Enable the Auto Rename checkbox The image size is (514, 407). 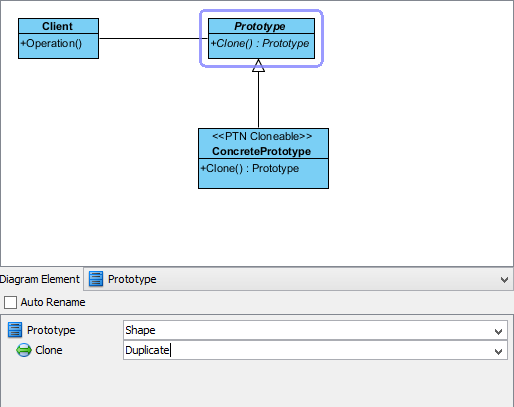[10, 302]
